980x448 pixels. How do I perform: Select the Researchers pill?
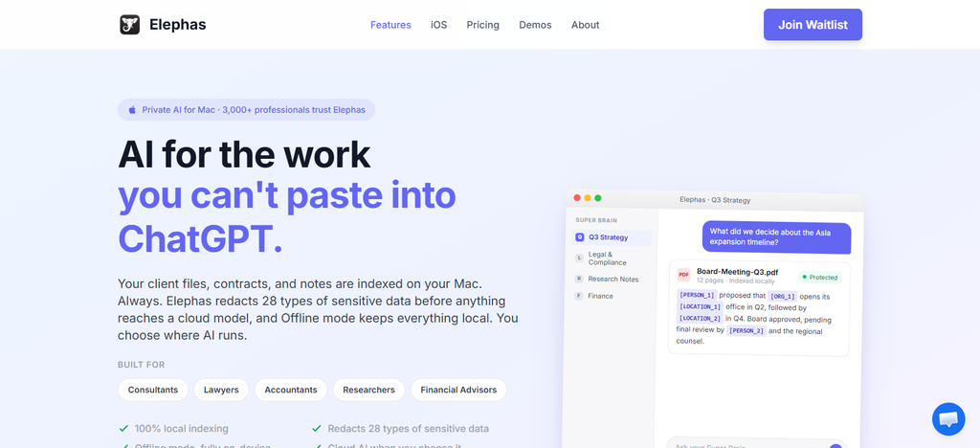coord(368,390)
